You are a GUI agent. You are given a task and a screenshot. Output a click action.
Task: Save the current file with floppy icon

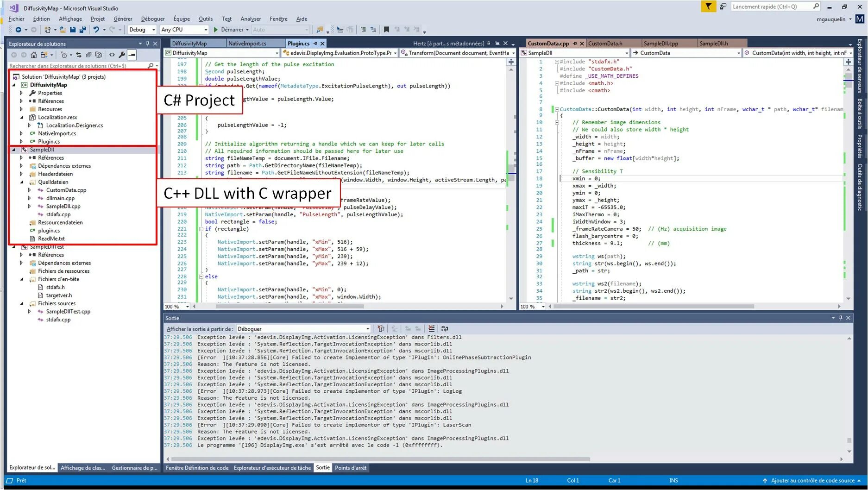point(73,30)
